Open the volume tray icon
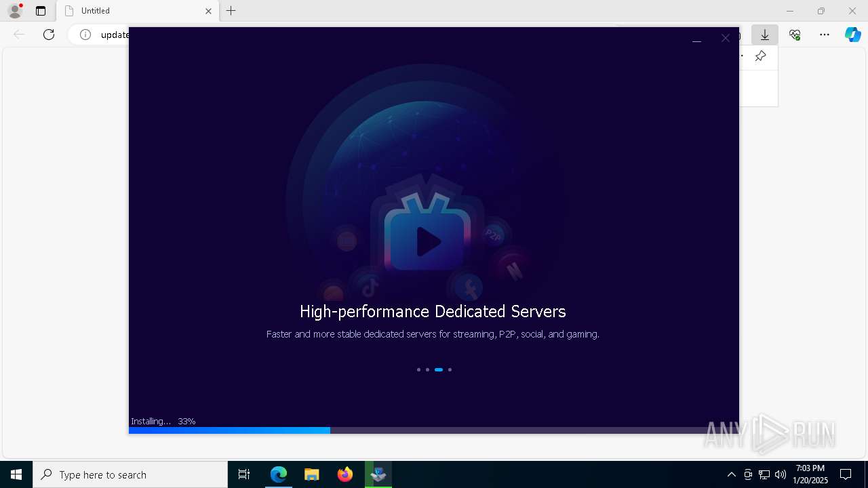Viewport: 868px width, 488px height. tap(781, 474)
